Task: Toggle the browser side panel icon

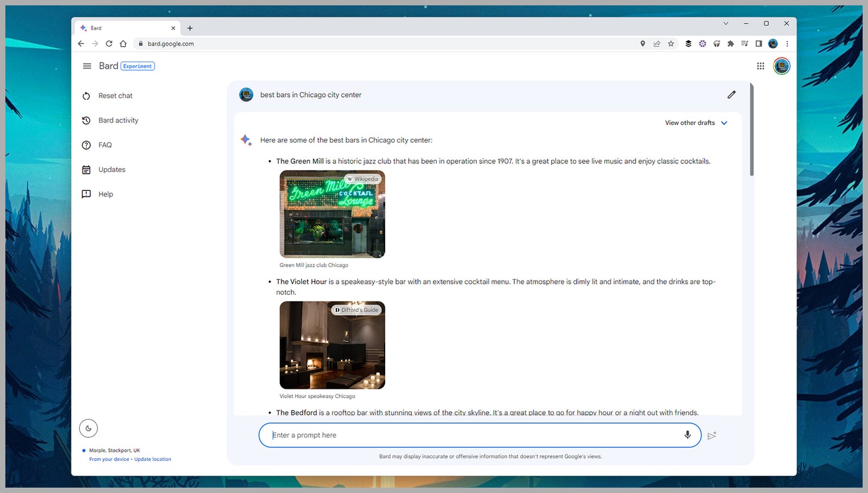Action: click(x=758, y=44)
